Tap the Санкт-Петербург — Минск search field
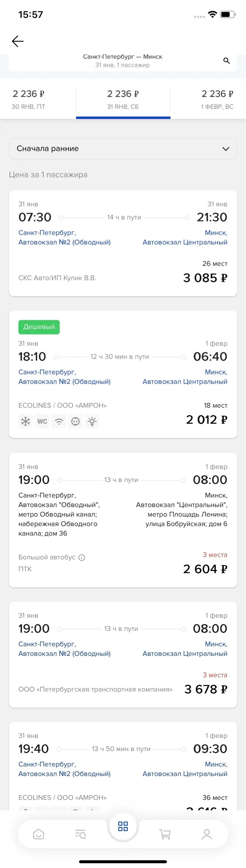The height and width of the screenshot is (868, 246). [x=122, y=61]
